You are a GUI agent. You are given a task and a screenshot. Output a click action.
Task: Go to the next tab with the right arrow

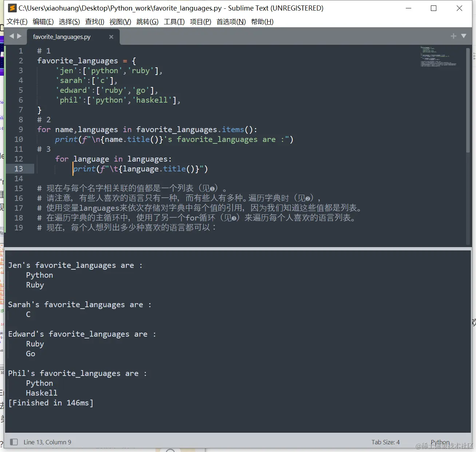point(19,36)
